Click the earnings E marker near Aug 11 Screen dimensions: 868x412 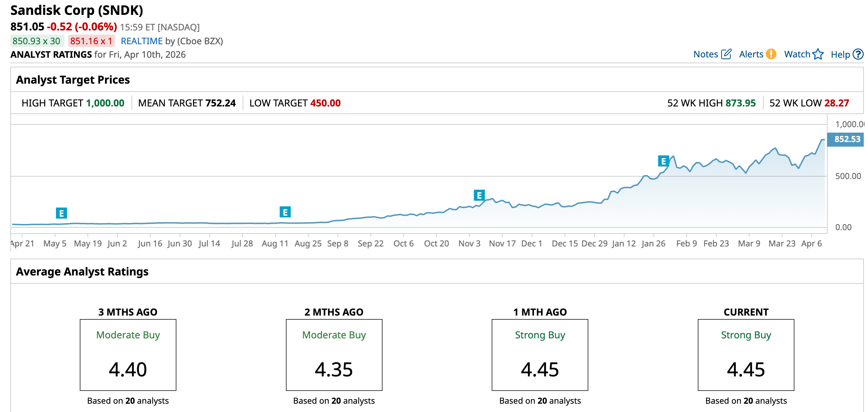(x=285, y=212)
